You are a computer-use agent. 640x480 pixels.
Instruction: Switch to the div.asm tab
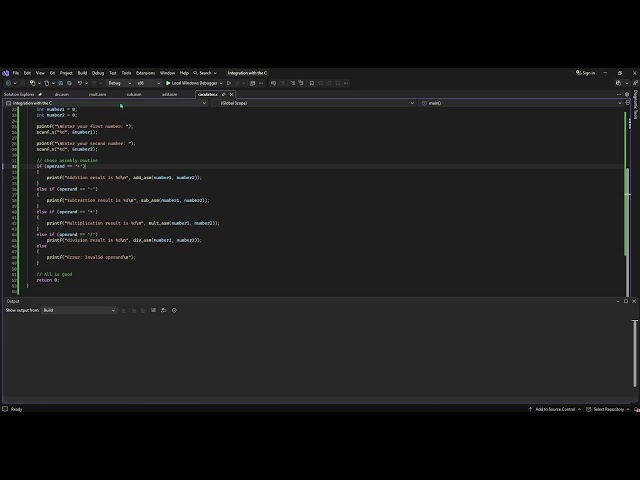point(62,94)
